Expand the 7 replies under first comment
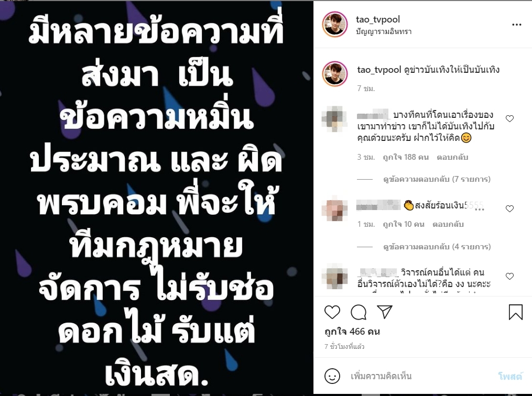Viewport: 532px width, 396px height. coord(437,179)
